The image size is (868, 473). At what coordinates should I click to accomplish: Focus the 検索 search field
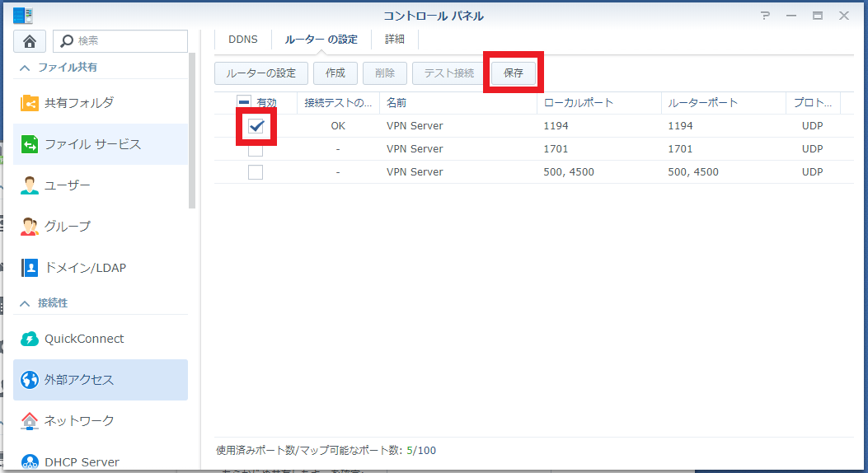click(x=120, y=41)
